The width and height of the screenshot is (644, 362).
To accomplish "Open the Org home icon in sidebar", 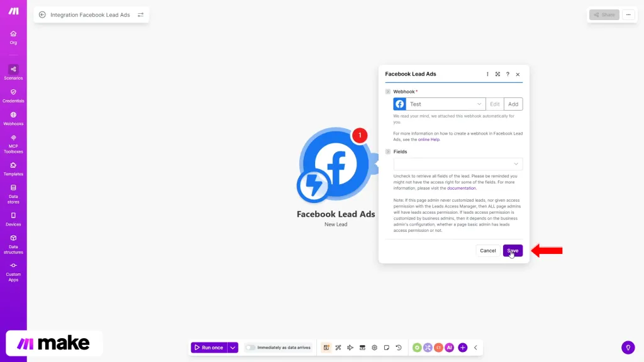I will [x=13, y=37].
